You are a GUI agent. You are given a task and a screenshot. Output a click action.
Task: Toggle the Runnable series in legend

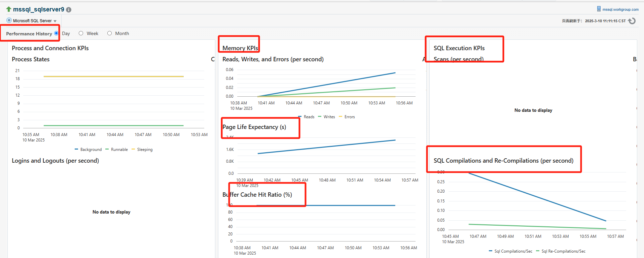[x=116, y=150]
